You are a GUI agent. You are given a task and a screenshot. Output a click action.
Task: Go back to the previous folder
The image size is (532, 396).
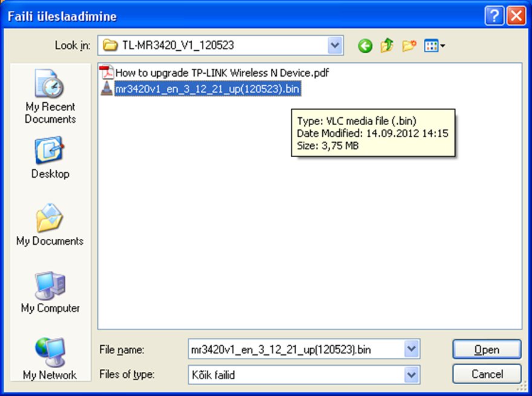tap(365, 46)
